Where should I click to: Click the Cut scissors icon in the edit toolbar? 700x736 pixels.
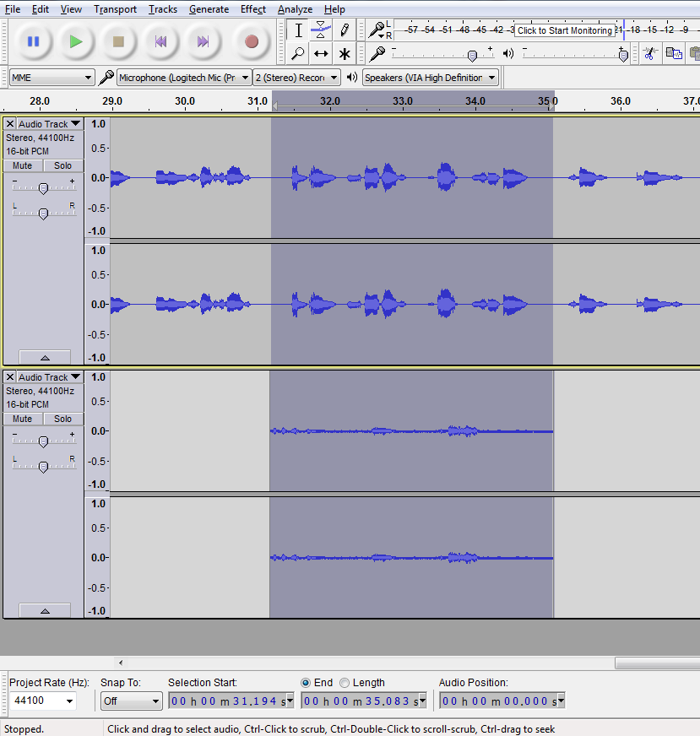pyautogui.click(x=650, y=53)
